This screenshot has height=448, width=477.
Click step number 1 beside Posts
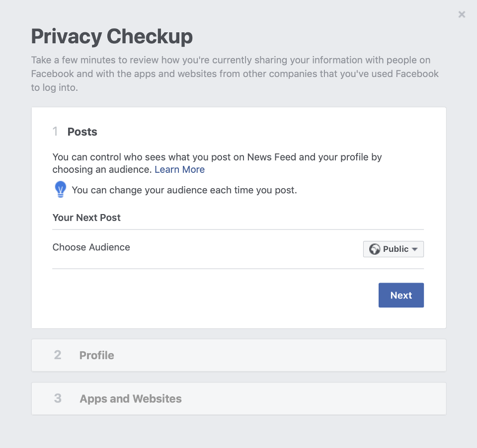coord(56,132)
